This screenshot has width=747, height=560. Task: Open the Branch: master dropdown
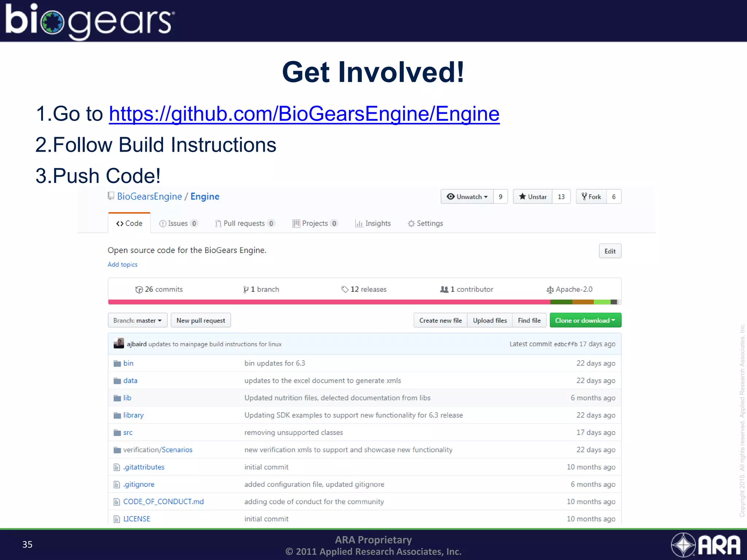click(x=138, y=320)
